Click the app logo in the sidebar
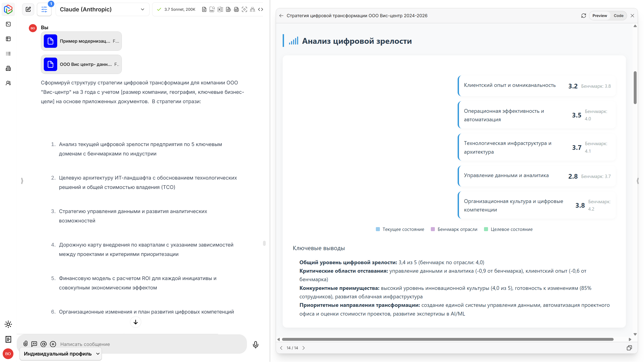This screenshot has height=362, width=644. pos(8,10)
